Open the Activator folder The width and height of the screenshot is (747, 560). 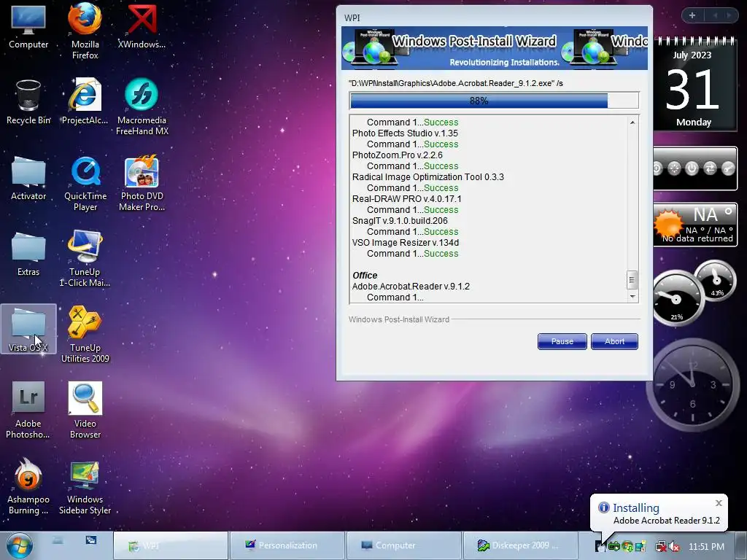coord(28,178)
